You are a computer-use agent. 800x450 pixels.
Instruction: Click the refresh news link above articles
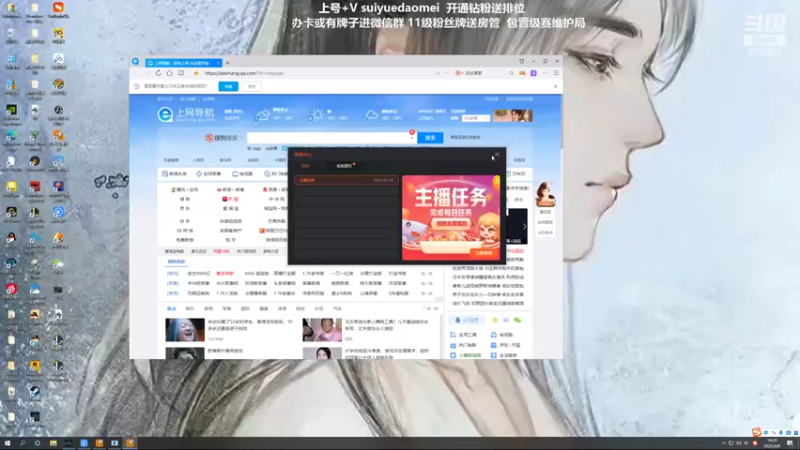coord(430,309)
